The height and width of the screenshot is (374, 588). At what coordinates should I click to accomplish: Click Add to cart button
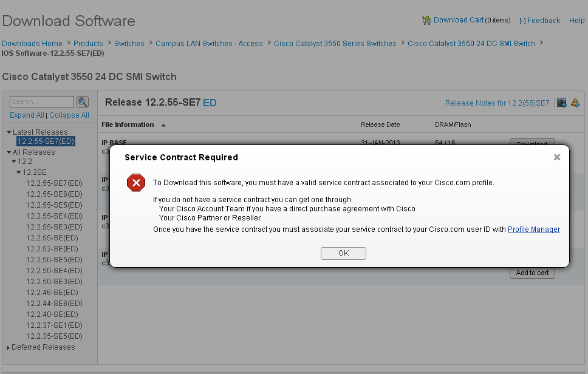(532, 273)
